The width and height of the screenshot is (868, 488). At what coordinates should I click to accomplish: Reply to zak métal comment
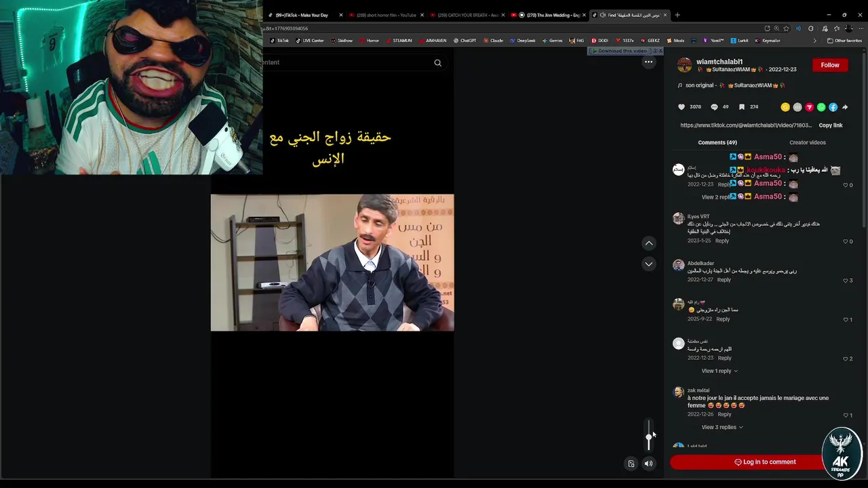724,414
